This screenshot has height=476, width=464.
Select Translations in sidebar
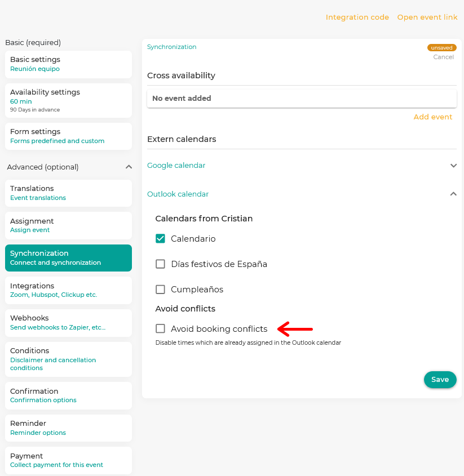(x=68, y=193)
